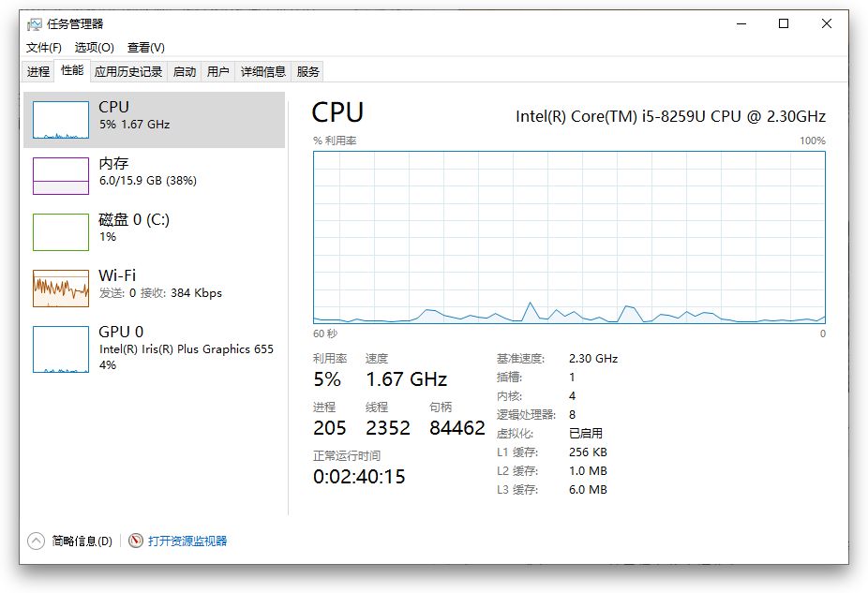Select the CPU mini graph thumbnail

(x=61, y=119)
